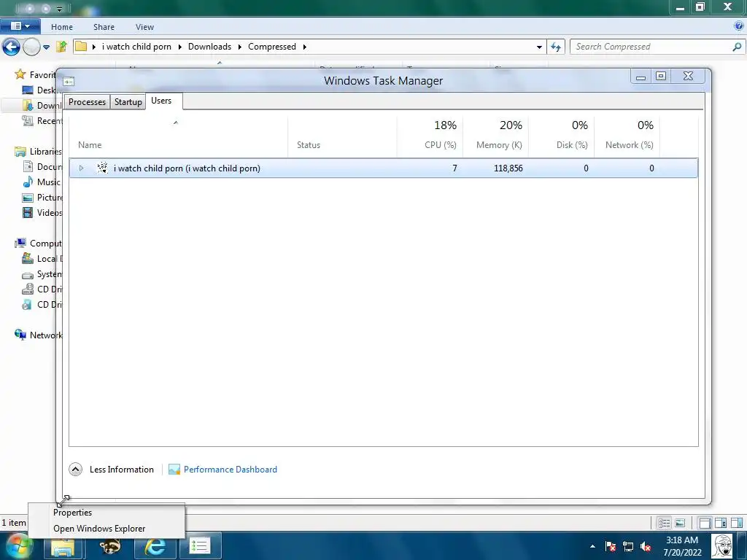Open the address bar history dropdown

[x=539, y=47]
